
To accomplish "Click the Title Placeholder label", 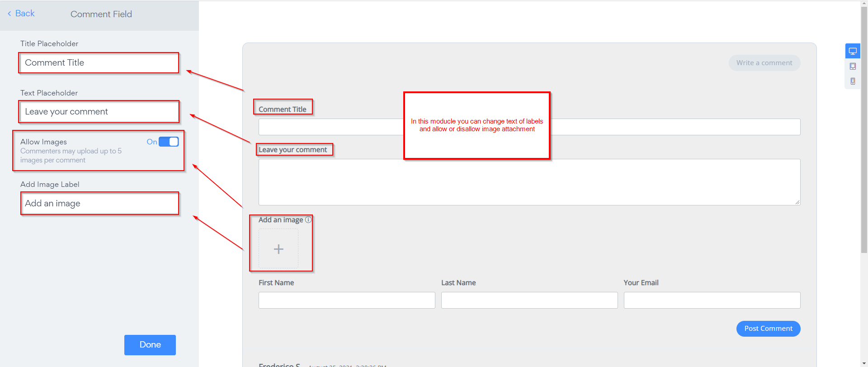I will click(49, 43).
